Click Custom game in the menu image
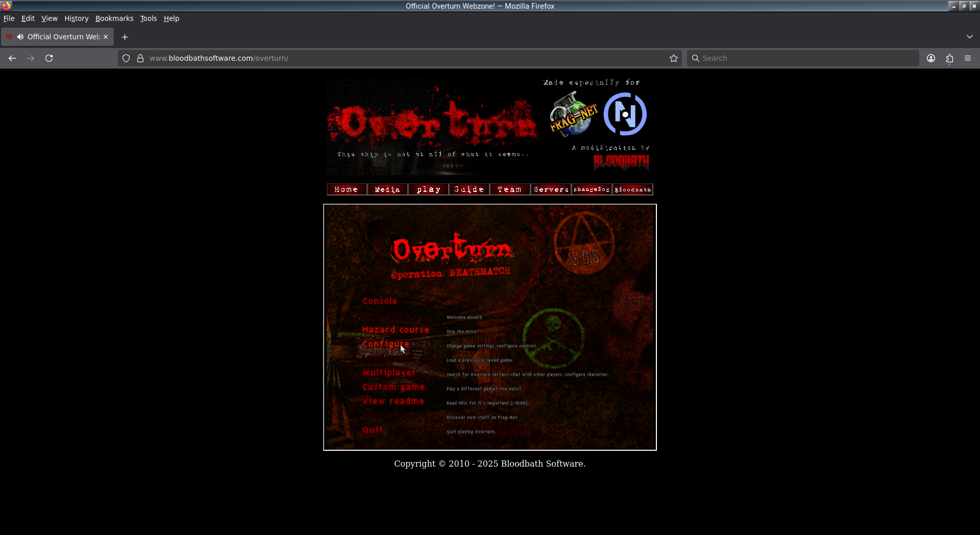Viewport: 980px width, 535px height. coord(394,387)
